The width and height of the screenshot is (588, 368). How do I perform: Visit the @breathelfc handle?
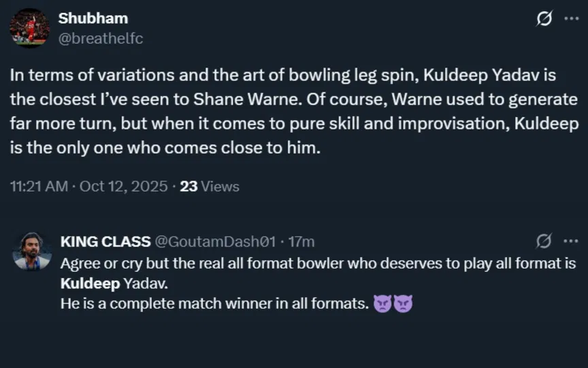101,38
